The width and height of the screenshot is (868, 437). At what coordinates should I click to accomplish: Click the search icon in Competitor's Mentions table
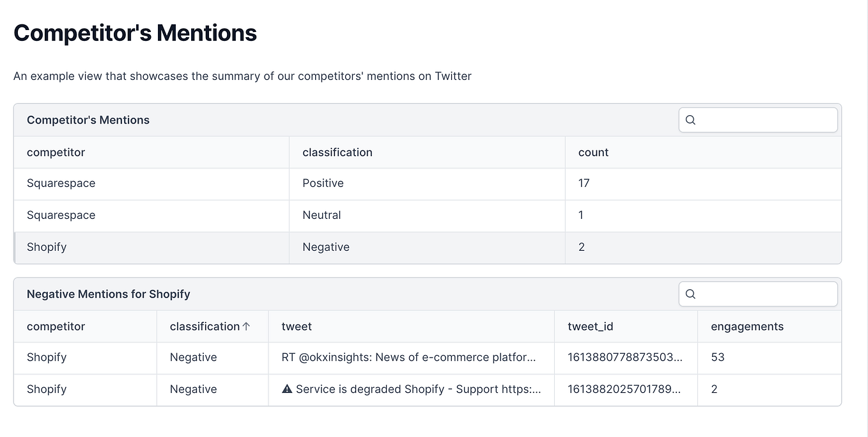[x=690, y=120]
